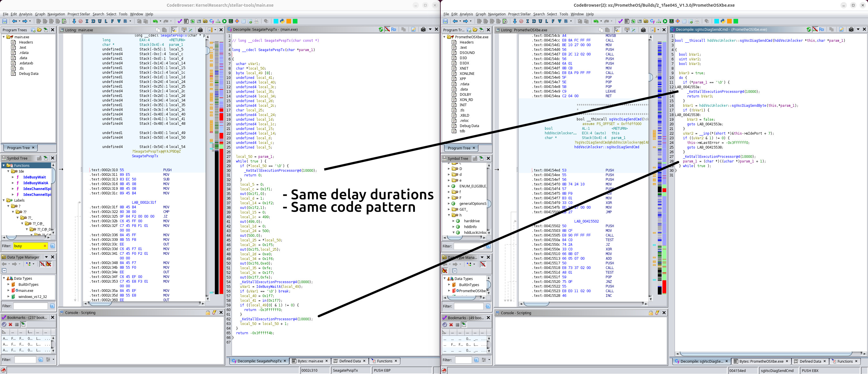Click green color square in PrometheOSXbe toolbar
The width and height of the screenshot is (868, 374).
click(736, 21)
